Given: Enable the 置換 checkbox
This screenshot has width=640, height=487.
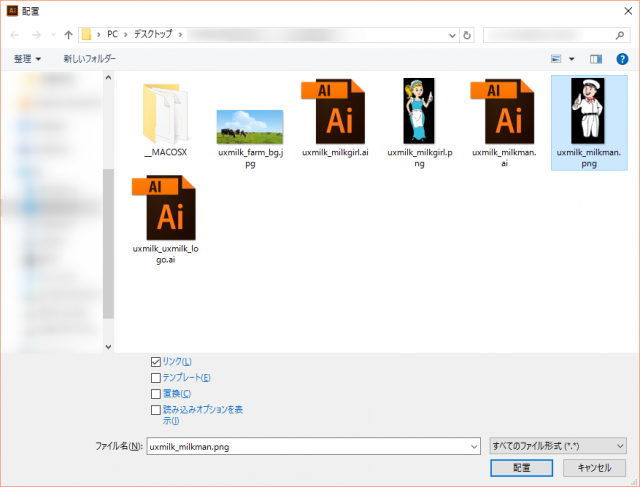Looking at the screenshot, I should [x=155, y=393].
